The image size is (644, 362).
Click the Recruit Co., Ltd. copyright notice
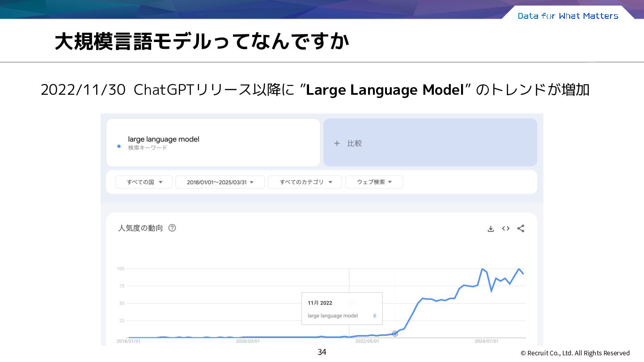(575, 353)
